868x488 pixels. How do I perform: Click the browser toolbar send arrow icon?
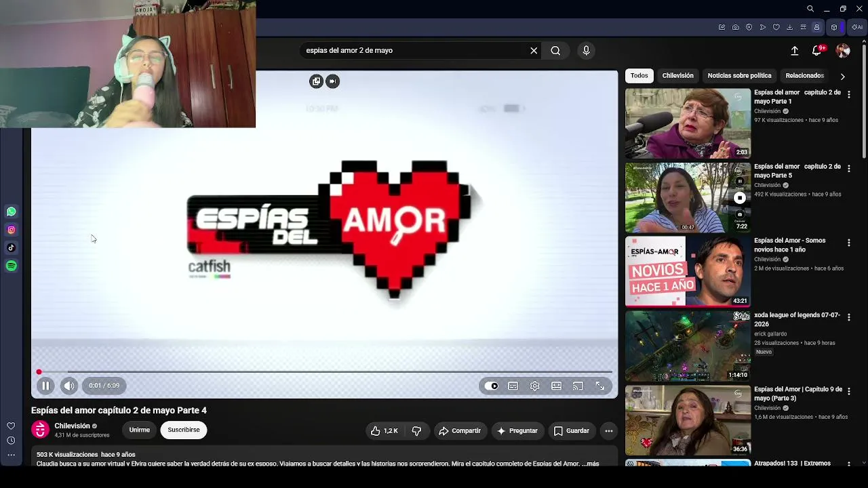[x=762, y=27]
